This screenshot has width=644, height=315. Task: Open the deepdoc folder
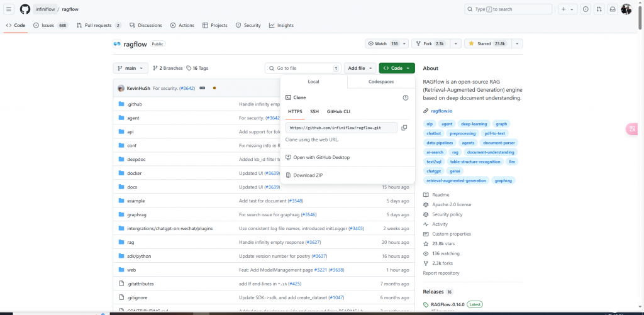(x=136, y=159)
